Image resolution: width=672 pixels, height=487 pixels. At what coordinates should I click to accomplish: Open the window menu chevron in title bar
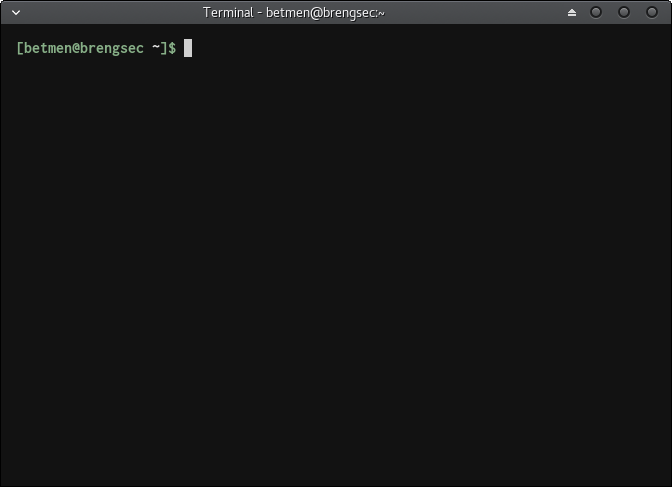tap(16, 12)
